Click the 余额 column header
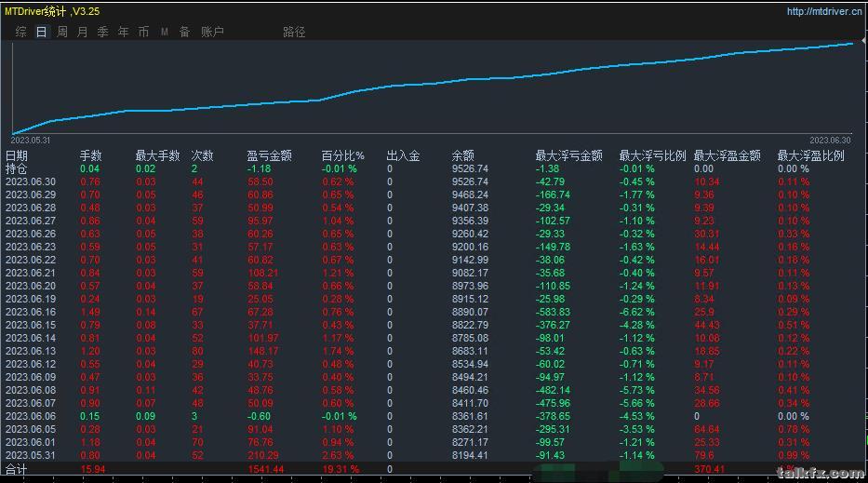868x483 pixels. (462, 155)
